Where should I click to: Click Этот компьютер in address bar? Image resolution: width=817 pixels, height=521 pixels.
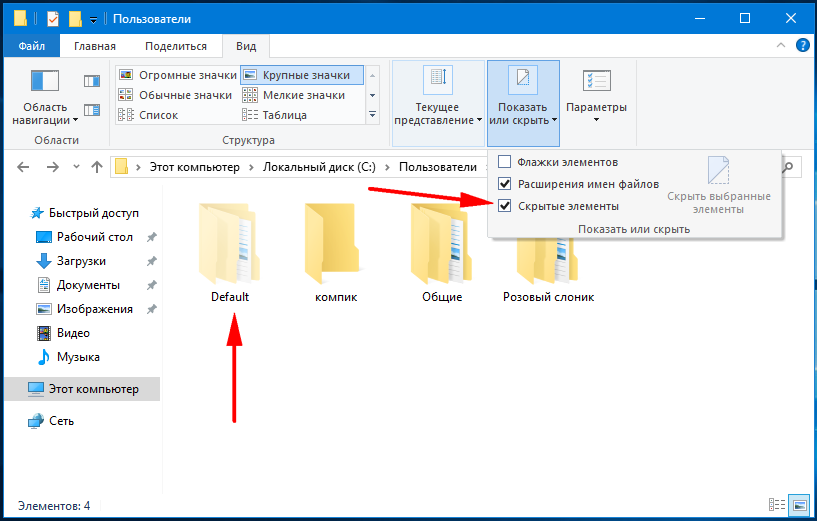[x=195, y=167]
